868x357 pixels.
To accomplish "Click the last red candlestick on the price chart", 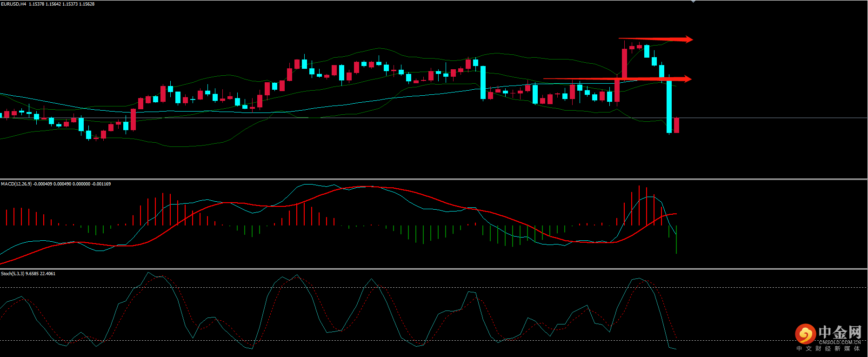I will pos(676,125).
